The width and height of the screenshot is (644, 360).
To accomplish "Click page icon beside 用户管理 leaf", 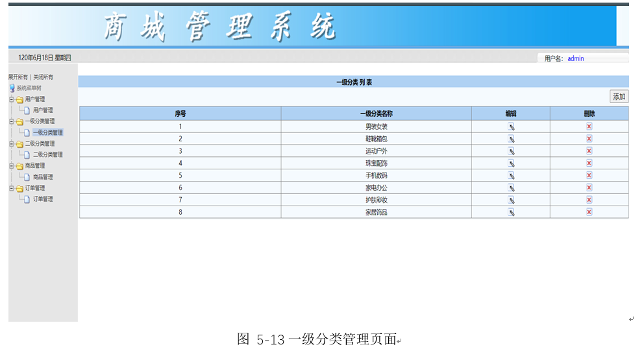I will coord(27,110).
